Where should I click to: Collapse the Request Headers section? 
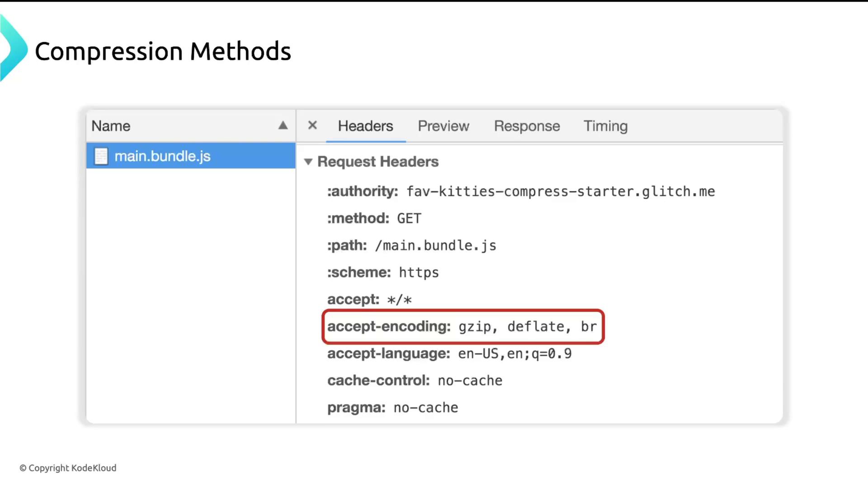coord(308,162)
